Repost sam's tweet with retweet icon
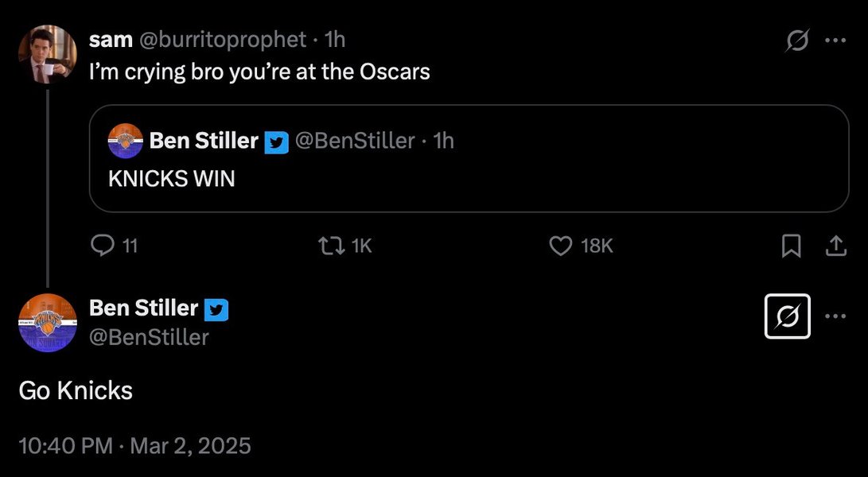The height and width of the screenshot is (477, 868). pyautogui.click(x=332, y=245)
